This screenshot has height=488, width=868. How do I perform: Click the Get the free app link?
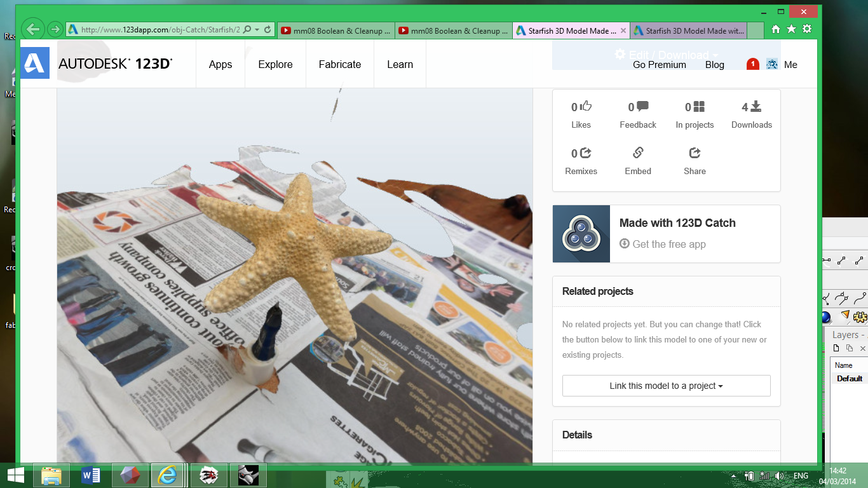point(663,244)
